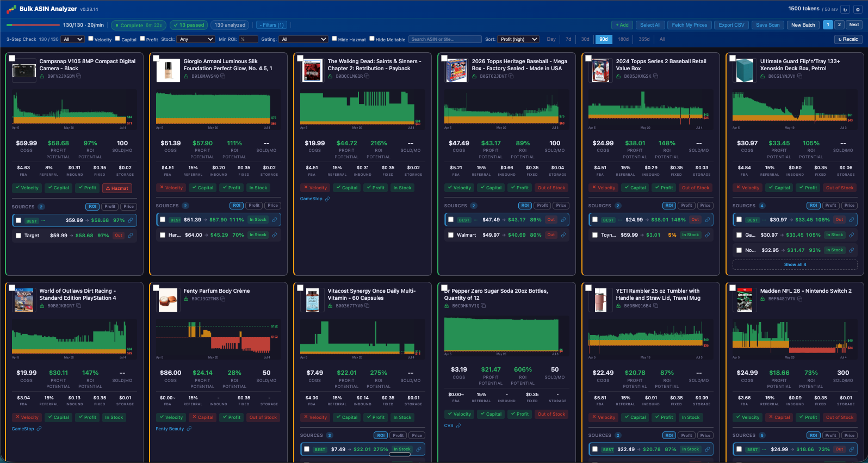Click the New Batch button

[x=803, y=25]
